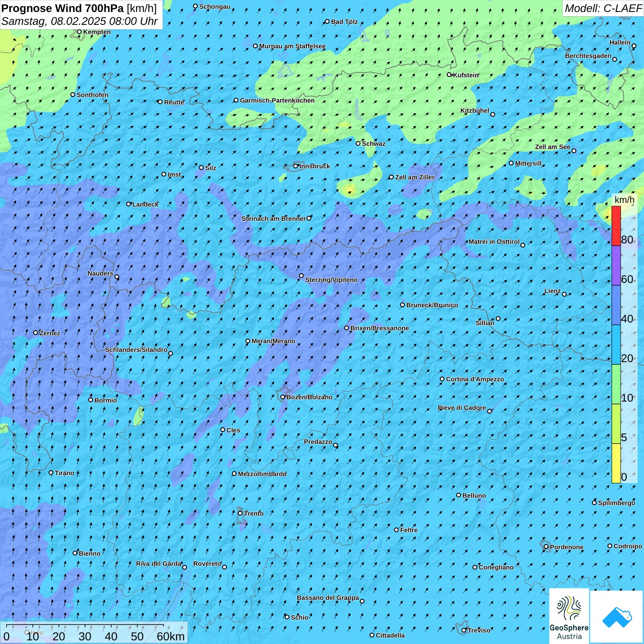The width and height of the screenshot is (644, 644).
Task: Click the 'Berchtesgaden' label
Action: [x=588, y=56]
